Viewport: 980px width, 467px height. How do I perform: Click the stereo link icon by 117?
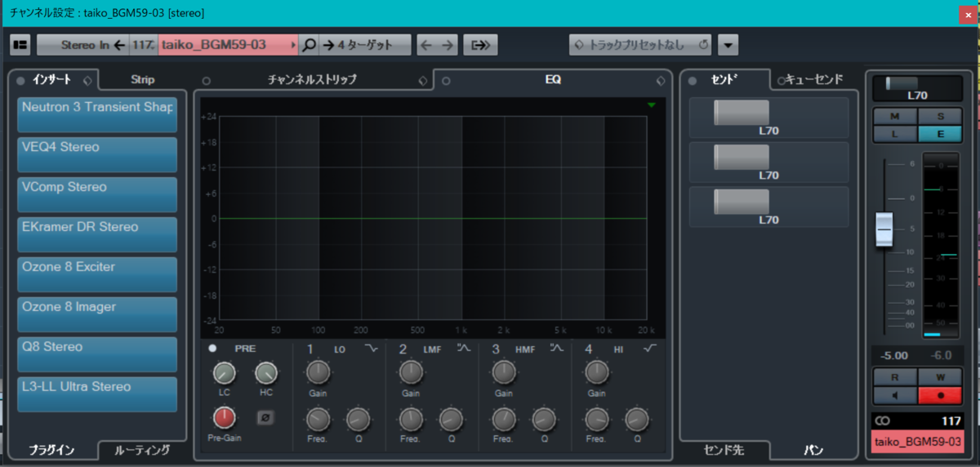(882, 421)
